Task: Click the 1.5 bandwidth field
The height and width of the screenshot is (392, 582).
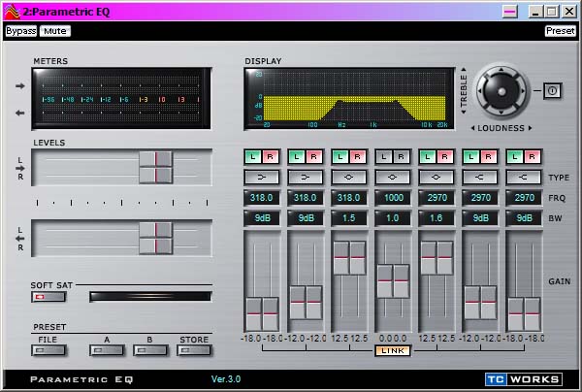Action: tap(349, 218)
